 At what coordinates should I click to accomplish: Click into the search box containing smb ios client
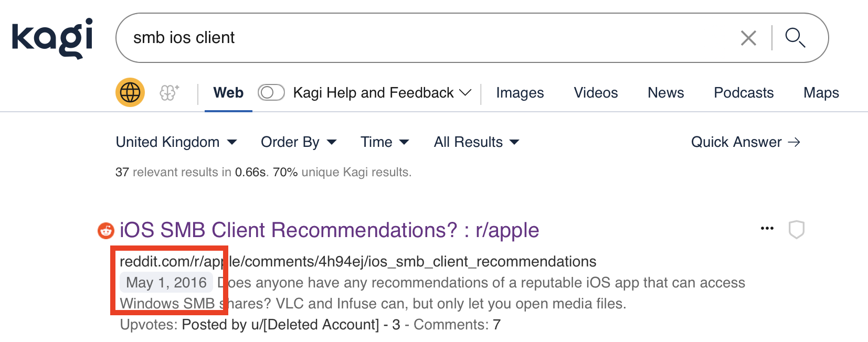click(420, 38)
